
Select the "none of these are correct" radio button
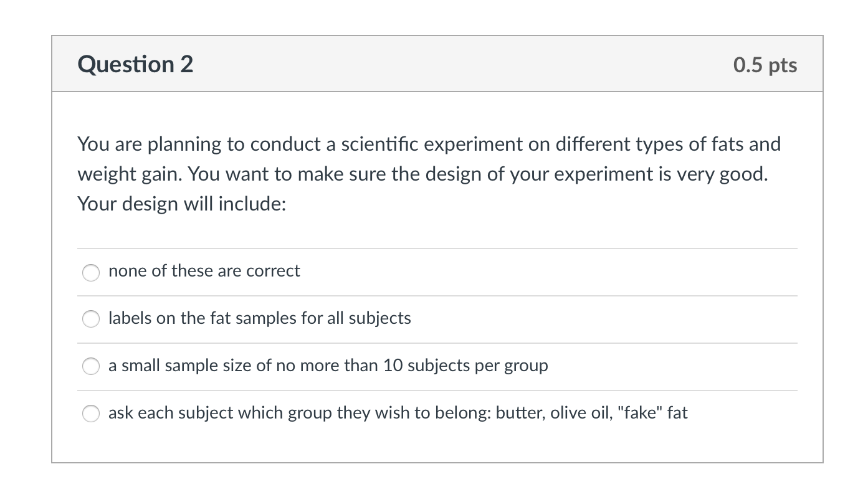[91, 272]
